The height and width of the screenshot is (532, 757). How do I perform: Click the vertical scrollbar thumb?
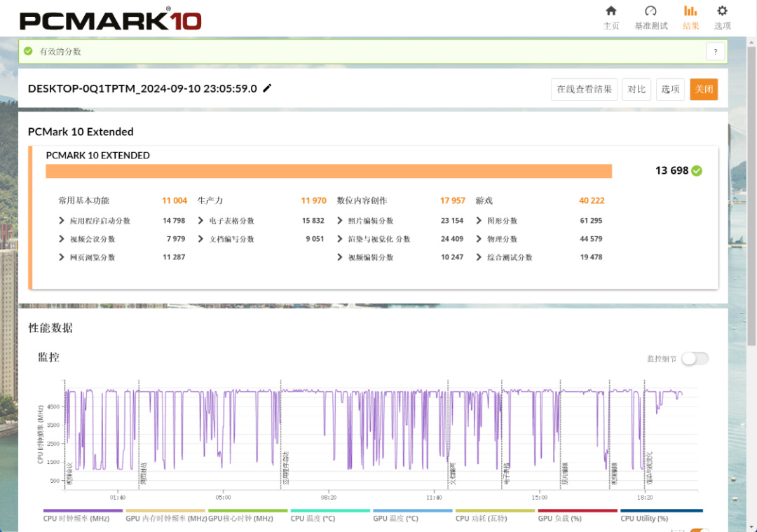pyautogui.click(x=751, y=196)
